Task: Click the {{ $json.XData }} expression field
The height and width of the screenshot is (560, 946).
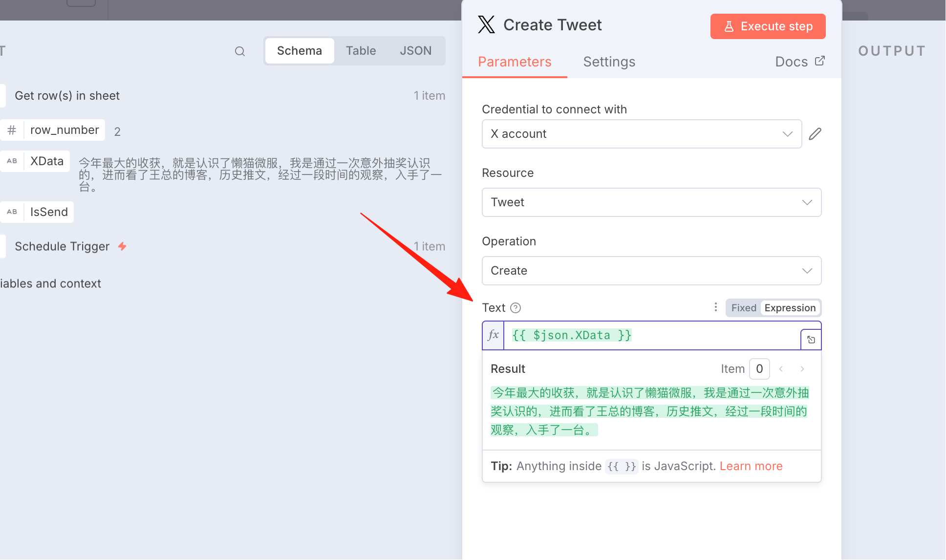Action: [x=652, y=335]
